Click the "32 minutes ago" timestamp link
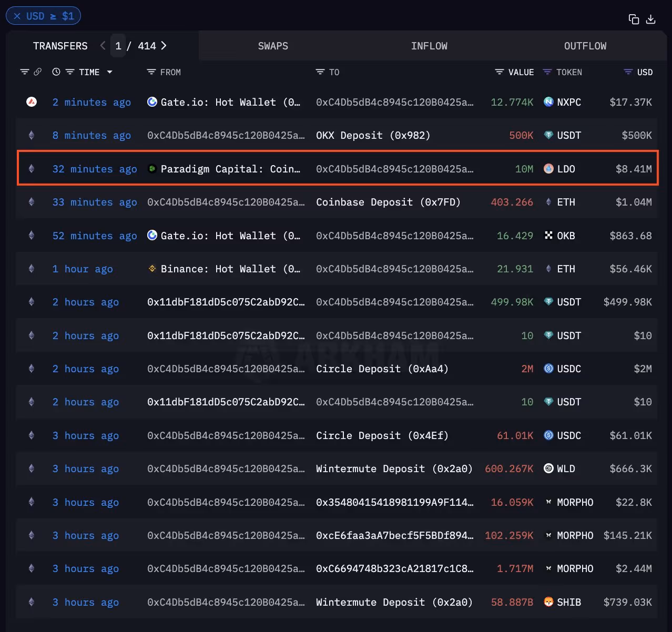This screenshot has width=672, height=632. click(94, 169)
